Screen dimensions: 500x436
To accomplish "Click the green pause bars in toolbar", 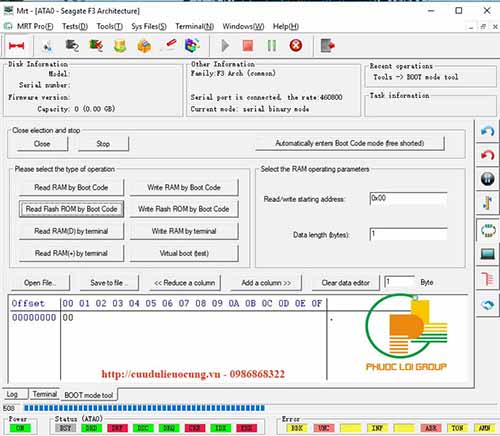I will pos(272,46).
